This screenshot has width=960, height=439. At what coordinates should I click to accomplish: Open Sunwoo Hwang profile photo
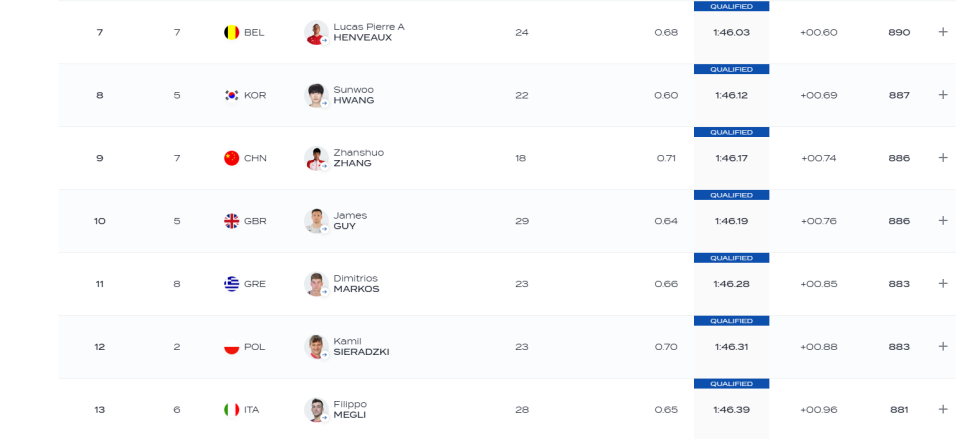coord(317,96)
